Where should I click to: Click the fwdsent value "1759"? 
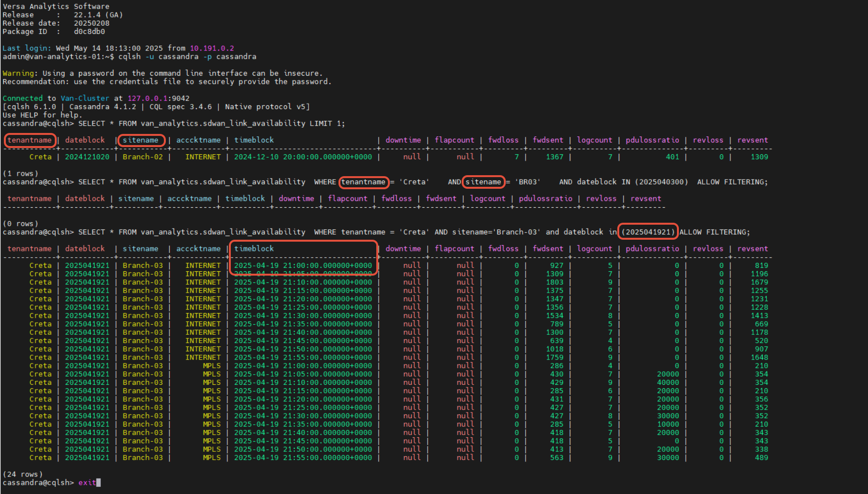tap(555, 357)
